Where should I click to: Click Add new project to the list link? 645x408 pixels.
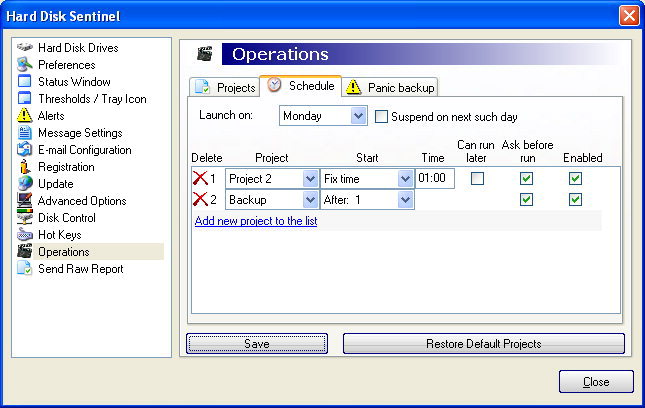(x=256, y=221)
